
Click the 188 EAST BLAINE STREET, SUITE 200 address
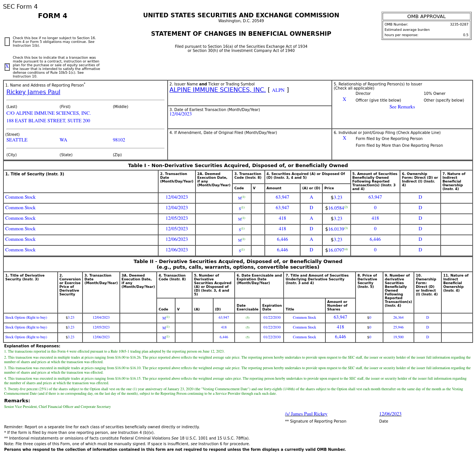(48, 121)
